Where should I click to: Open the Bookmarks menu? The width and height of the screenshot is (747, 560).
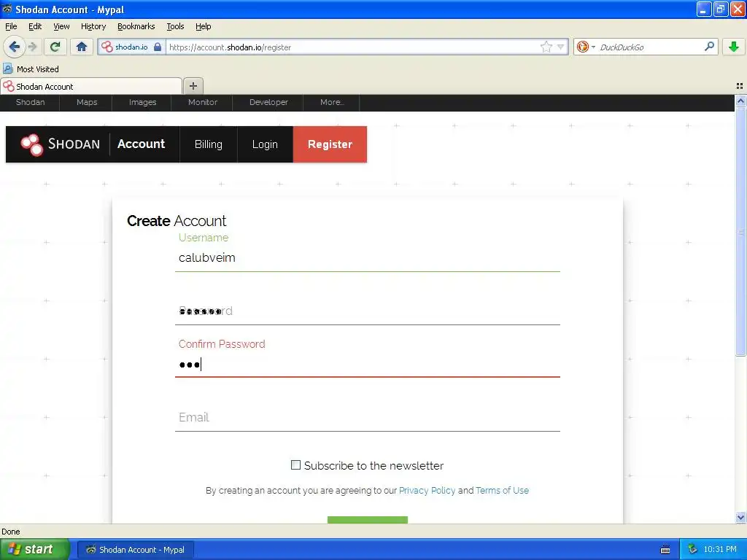[136, 26]
